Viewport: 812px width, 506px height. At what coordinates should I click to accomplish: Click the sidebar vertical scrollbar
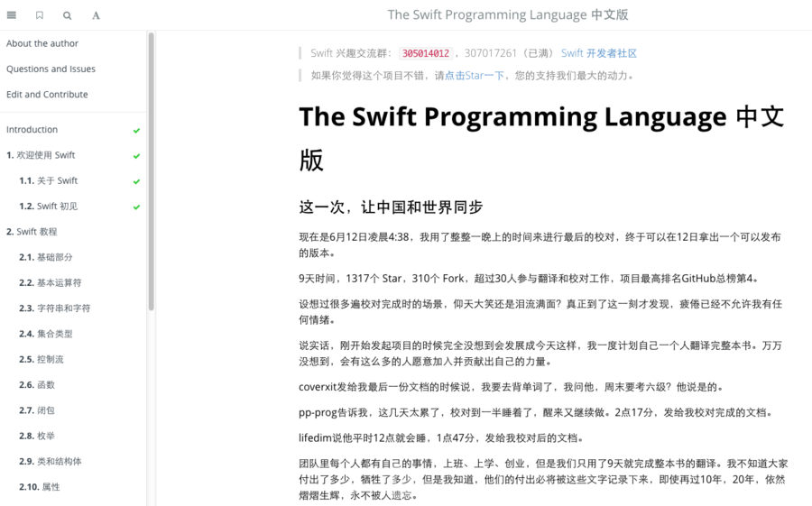152,170
